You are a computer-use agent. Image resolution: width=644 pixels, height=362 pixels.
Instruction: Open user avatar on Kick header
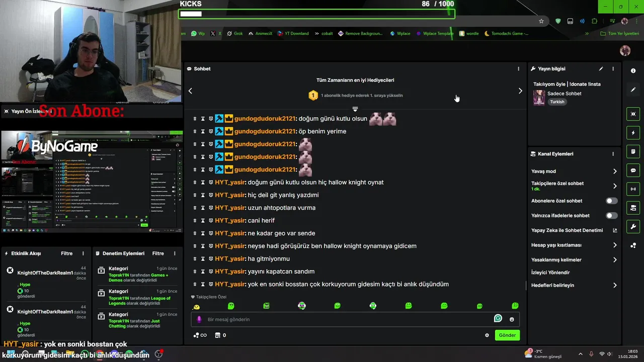click(x=625, y=51)
